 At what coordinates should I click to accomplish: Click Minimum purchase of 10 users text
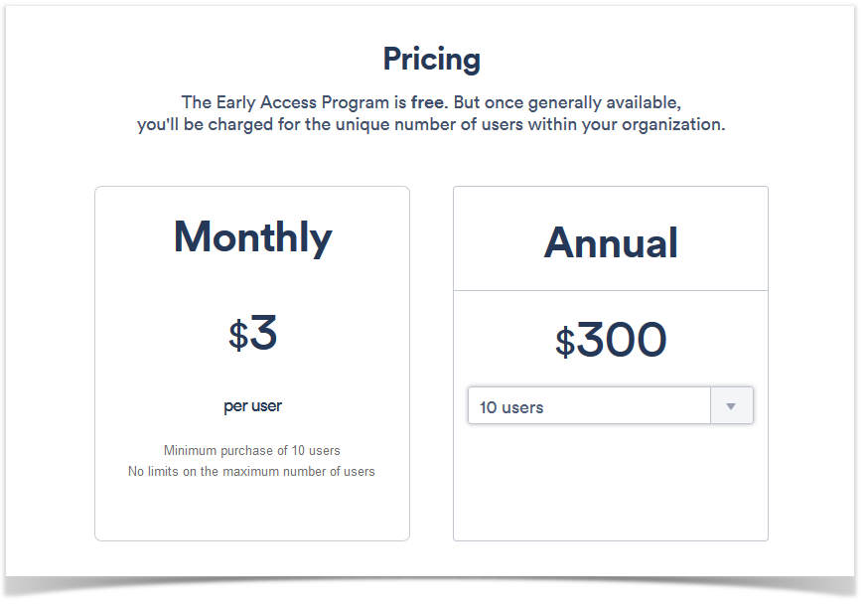252,451
